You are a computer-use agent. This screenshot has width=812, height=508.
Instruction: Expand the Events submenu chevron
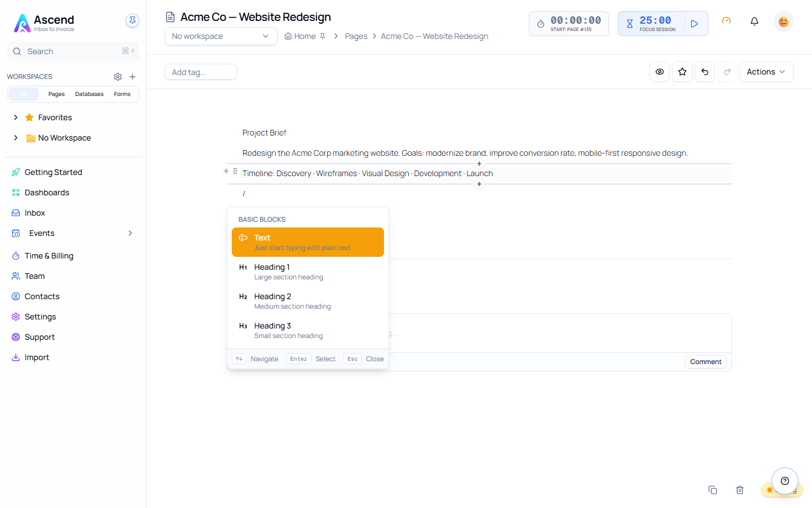click(130, 233)
